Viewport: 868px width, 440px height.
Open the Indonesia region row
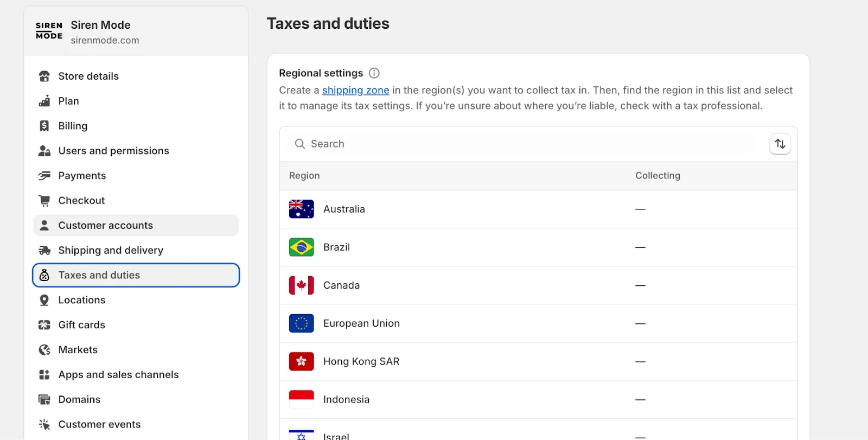point(538,400)
